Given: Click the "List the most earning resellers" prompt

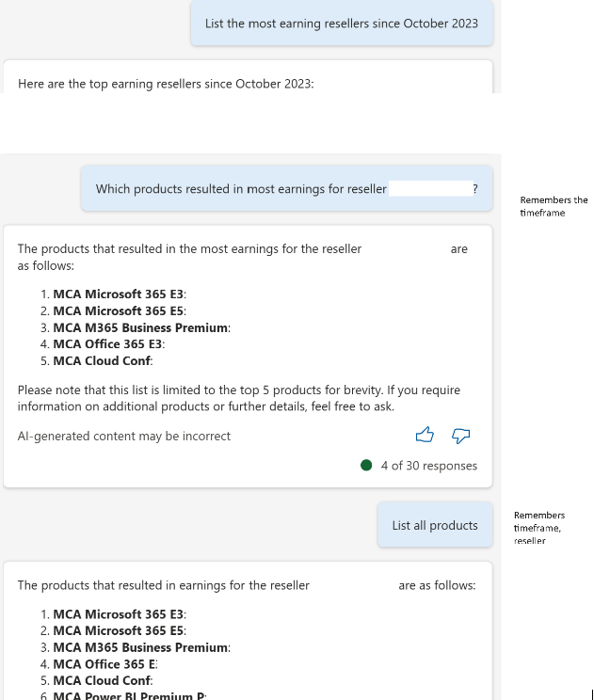Looking at the screenshot, I should coord(341,24).
